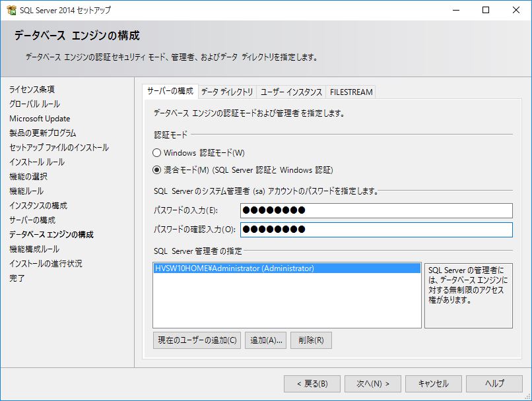
Task: Close the SQL Server setup window
Action: tap(516, 10)
